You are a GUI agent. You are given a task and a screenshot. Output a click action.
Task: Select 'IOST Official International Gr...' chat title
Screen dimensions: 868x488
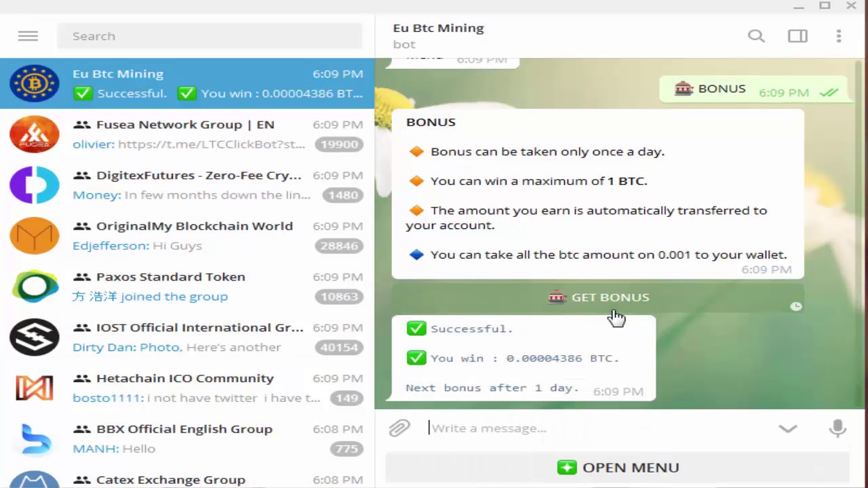200,328
